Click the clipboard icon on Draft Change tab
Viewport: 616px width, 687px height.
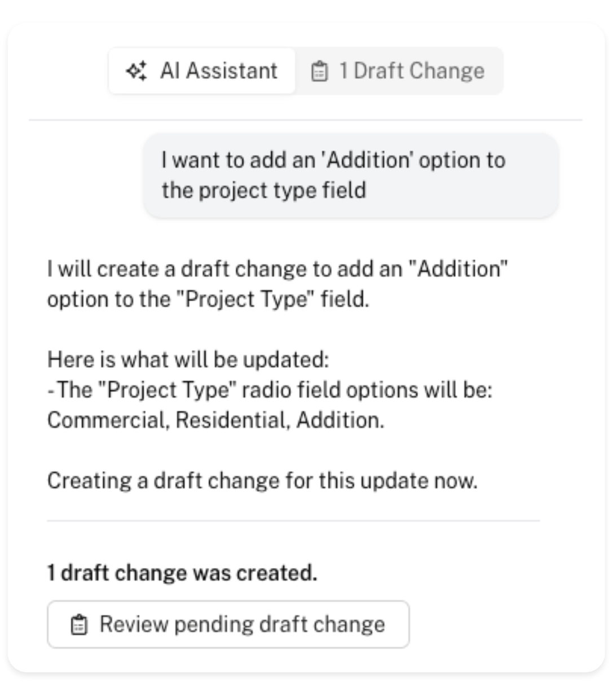319,72
